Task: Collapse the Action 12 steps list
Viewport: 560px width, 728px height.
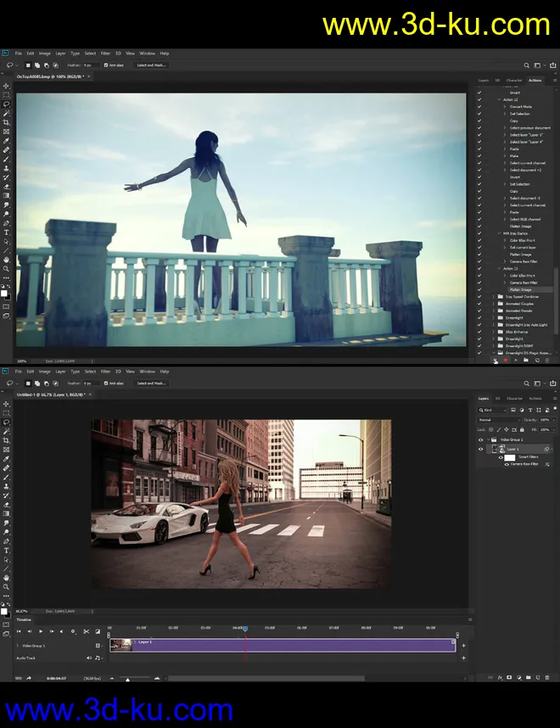Action: 499,99
